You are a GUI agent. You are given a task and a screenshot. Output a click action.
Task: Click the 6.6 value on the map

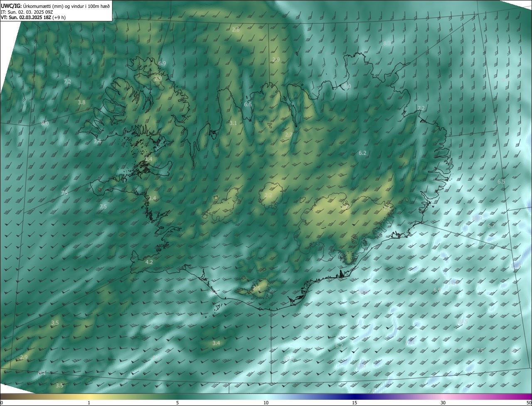248,104
